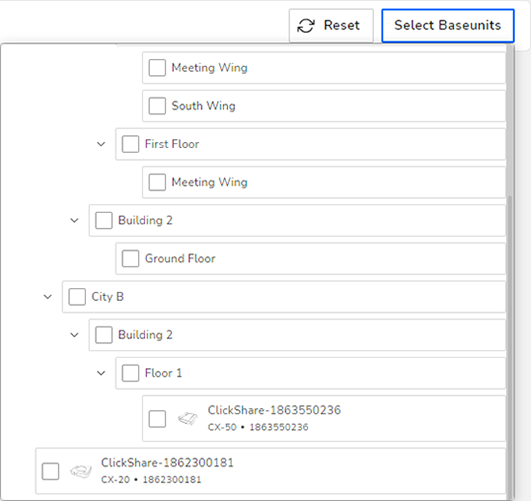The height and width of the screenshot is (501, 531).
Task: Collapse the City B tree node
Action: pyautogui.click(x=48, y=297)
